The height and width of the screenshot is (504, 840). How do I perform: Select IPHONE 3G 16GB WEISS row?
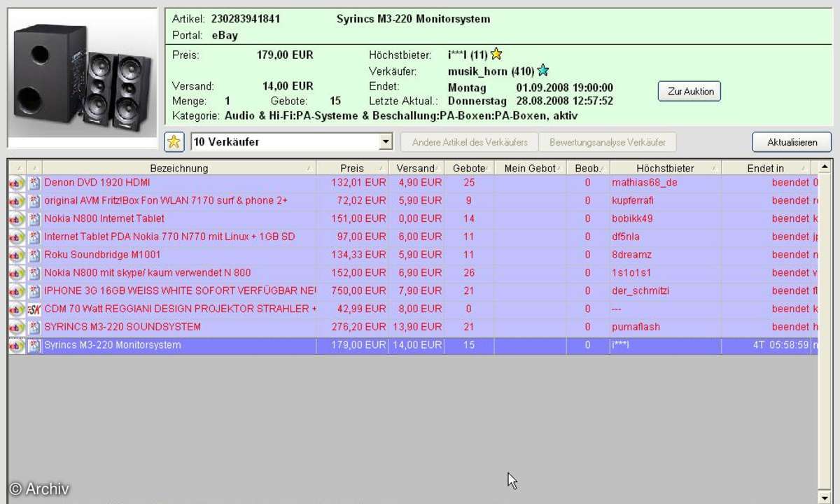(x=413, y=291)
